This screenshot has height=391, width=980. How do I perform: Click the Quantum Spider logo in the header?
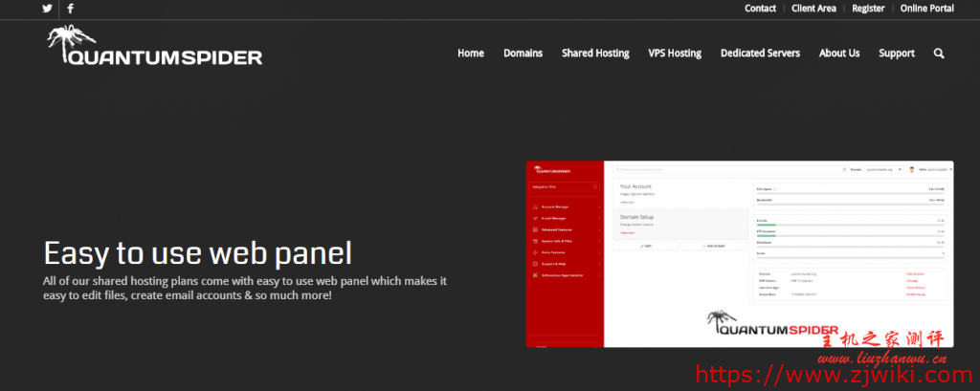coord(153,49)
